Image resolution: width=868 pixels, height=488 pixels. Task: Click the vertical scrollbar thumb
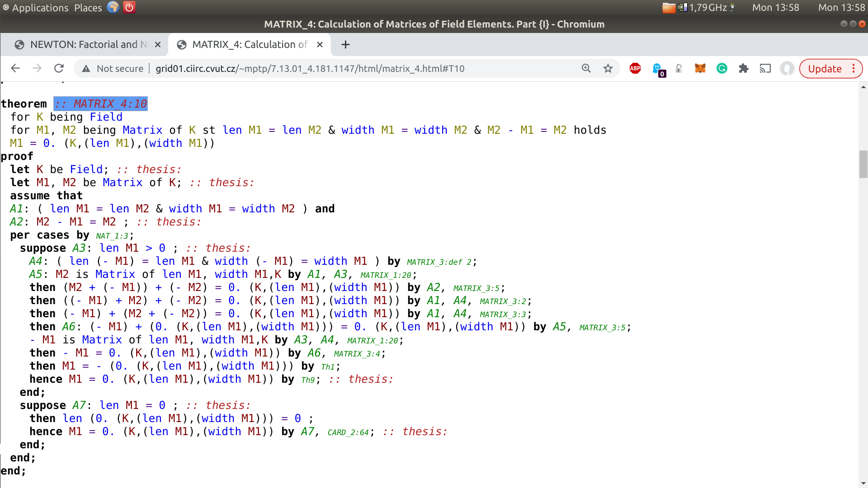[863, 164]
